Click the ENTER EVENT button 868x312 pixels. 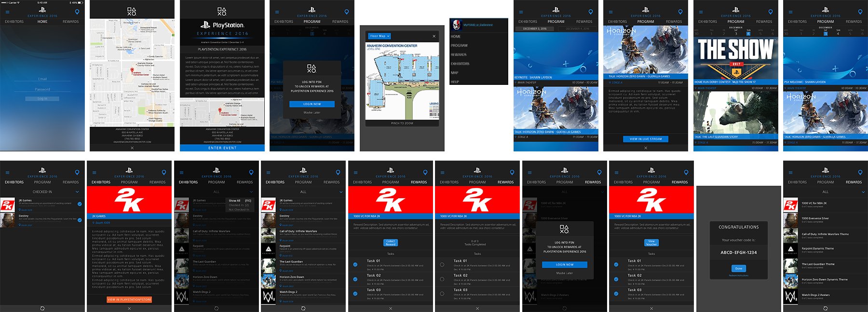pyautogui.click(x=222, y=148)
